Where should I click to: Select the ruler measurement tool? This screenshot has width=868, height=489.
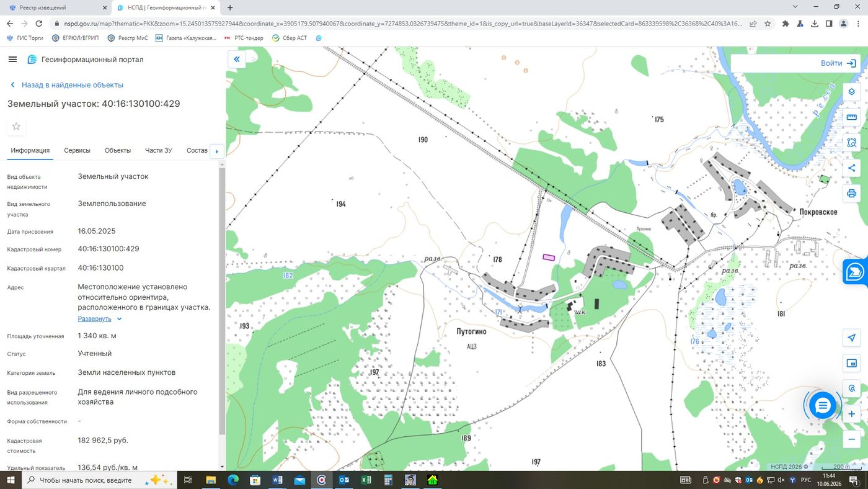[851, 117]
